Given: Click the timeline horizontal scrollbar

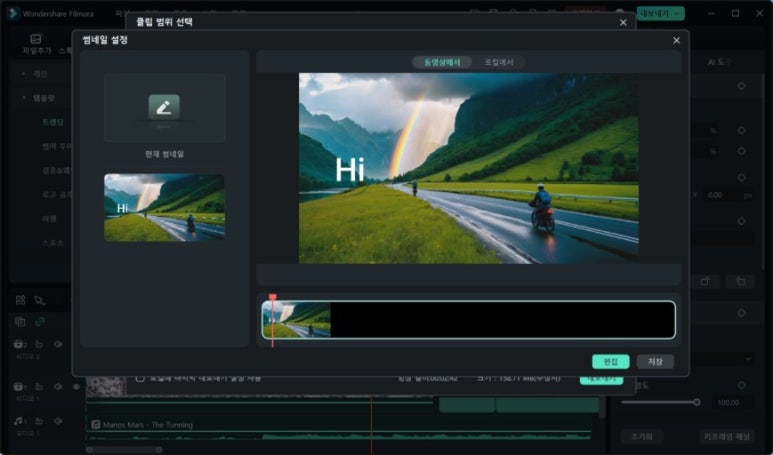Looking at the screenshot, I should pos(124,450).
